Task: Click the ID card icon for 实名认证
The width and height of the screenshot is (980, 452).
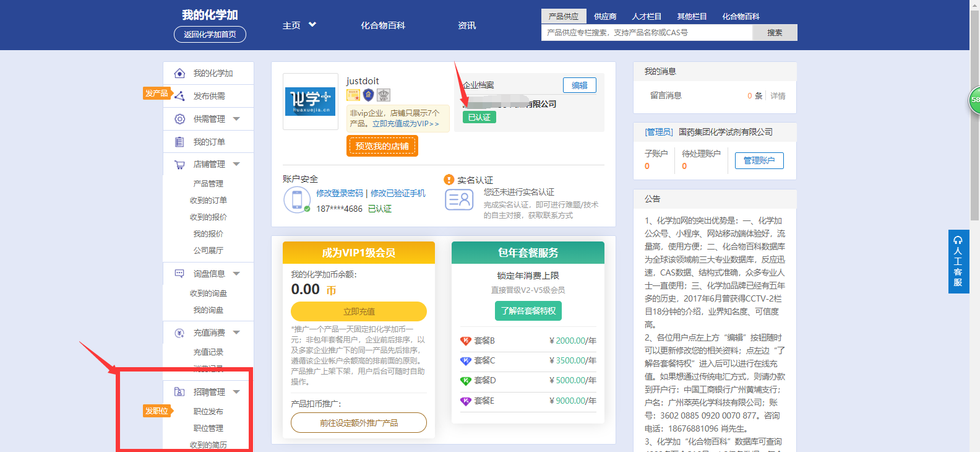Action: click(459, 200)
